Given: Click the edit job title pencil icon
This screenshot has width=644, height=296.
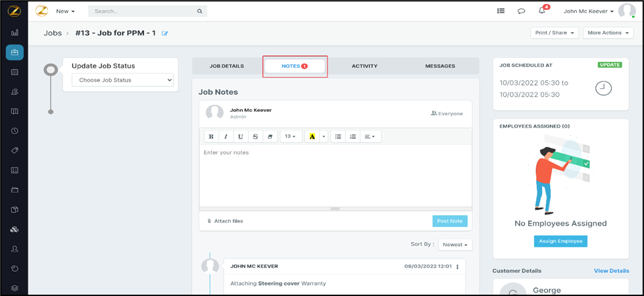Looking at the screenshot, I should [165, 34].
